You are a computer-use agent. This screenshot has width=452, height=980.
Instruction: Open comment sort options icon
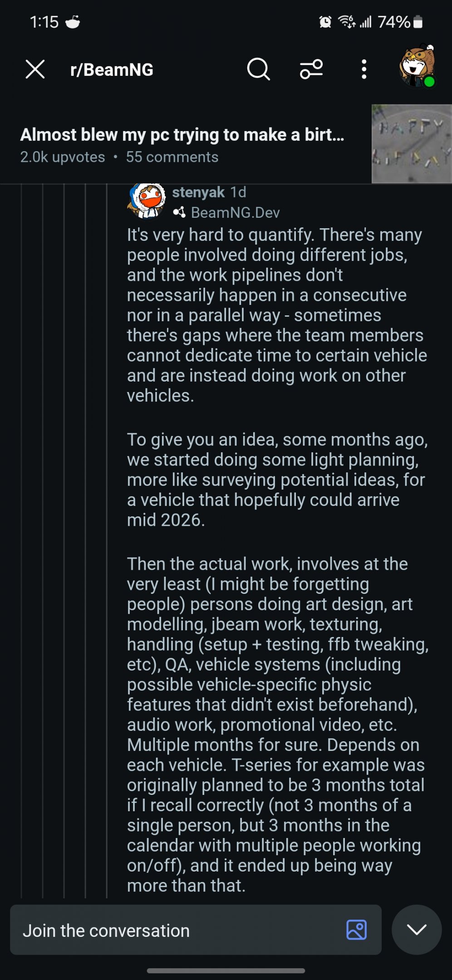311,69
